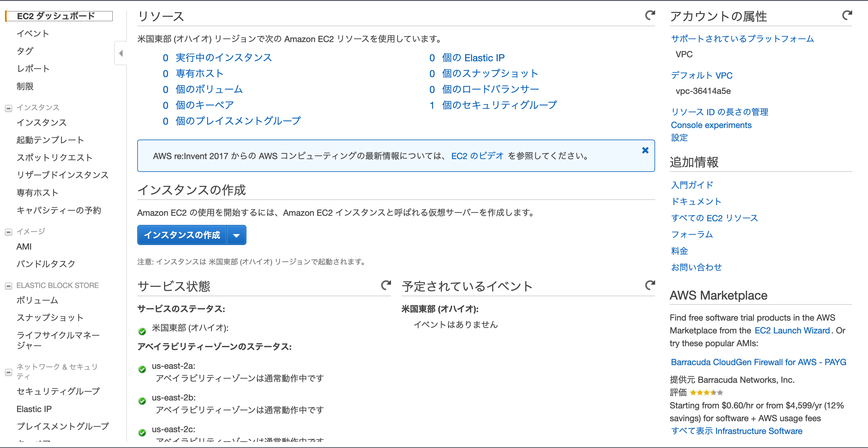
Task: Open 起動テンプレート in the sidebar
Action: click(x=50, y=140)
